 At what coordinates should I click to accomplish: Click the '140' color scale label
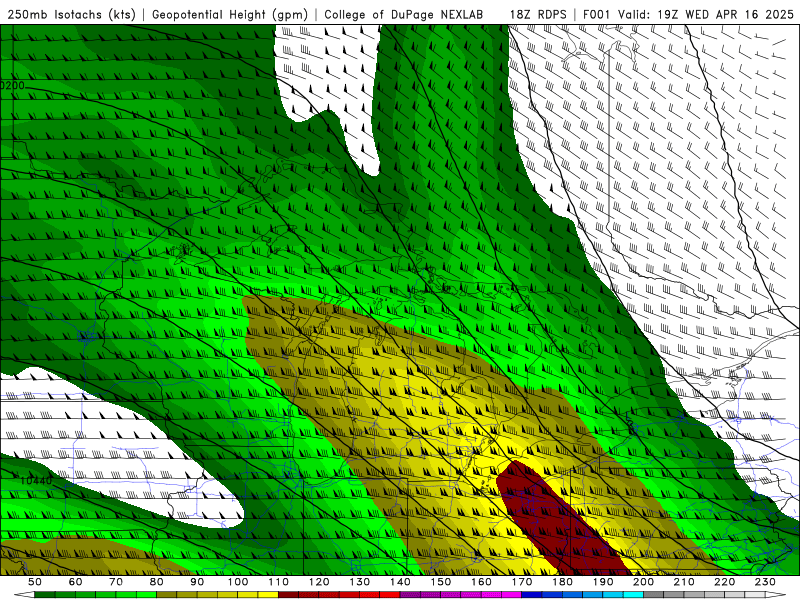400,582
